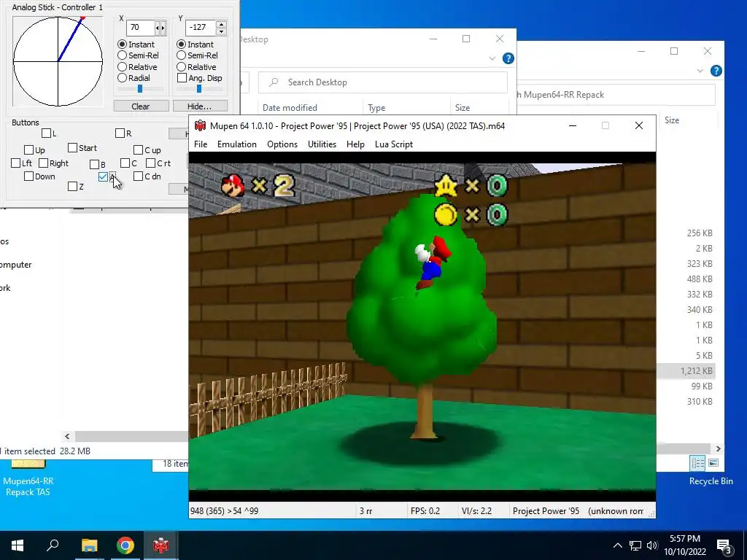Check the B button checkbox
Image resolution: width=747 pixels, height=560 pixels.
[94, 164]
